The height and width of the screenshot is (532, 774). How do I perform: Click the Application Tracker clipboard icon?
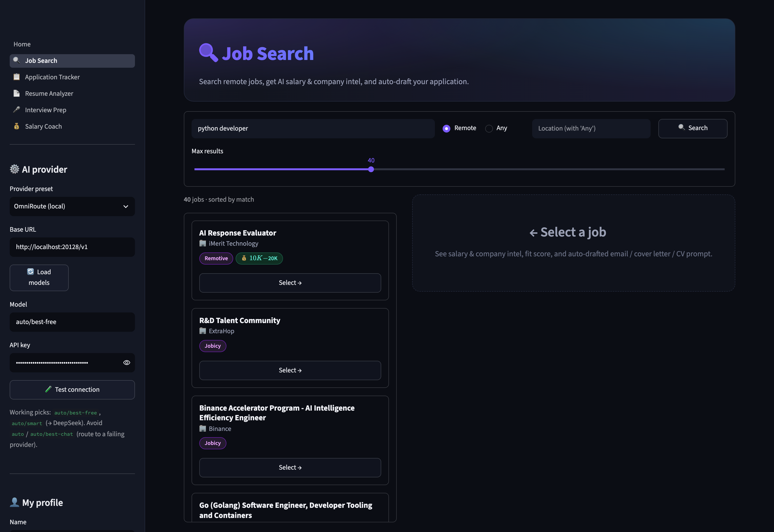(16, 77)
